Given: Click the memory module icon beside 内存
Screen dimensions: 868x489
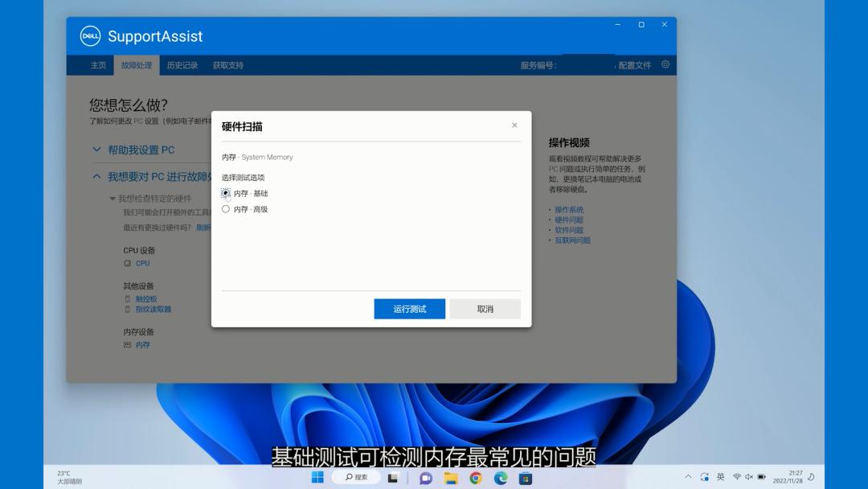Looking at the screenshot, I should pos(127,344).
